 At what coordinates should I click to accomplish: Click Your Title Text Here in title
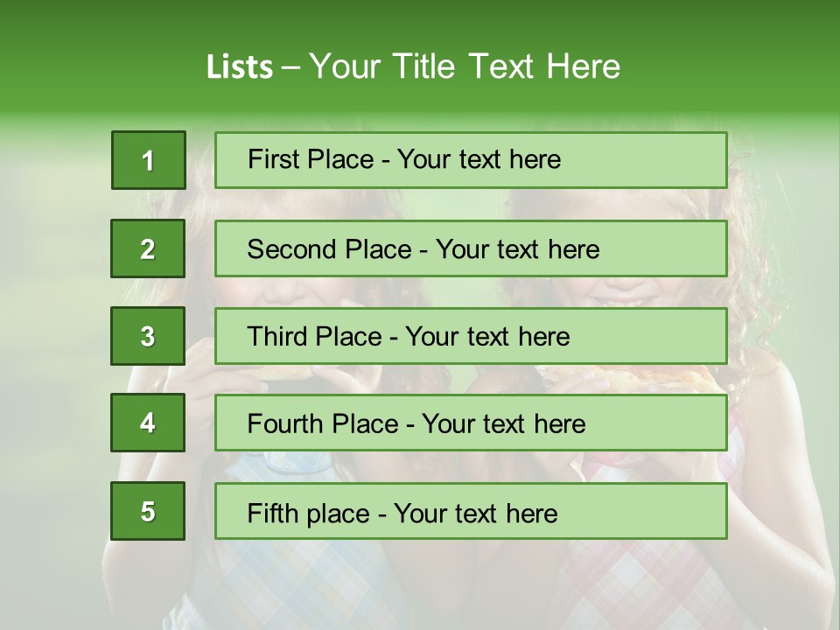point(465,67)
